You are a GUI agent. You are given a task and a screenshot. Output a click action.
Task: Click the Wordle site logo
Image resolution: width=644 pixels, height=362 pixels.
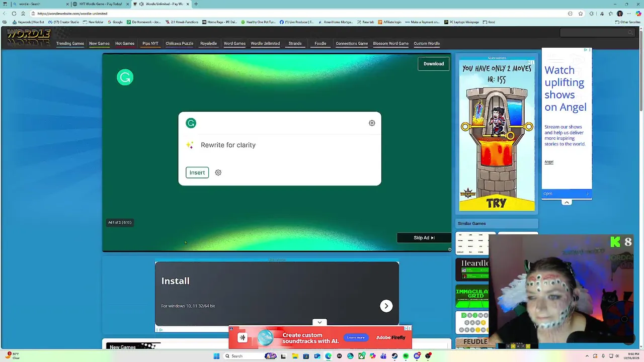(28, 38)
